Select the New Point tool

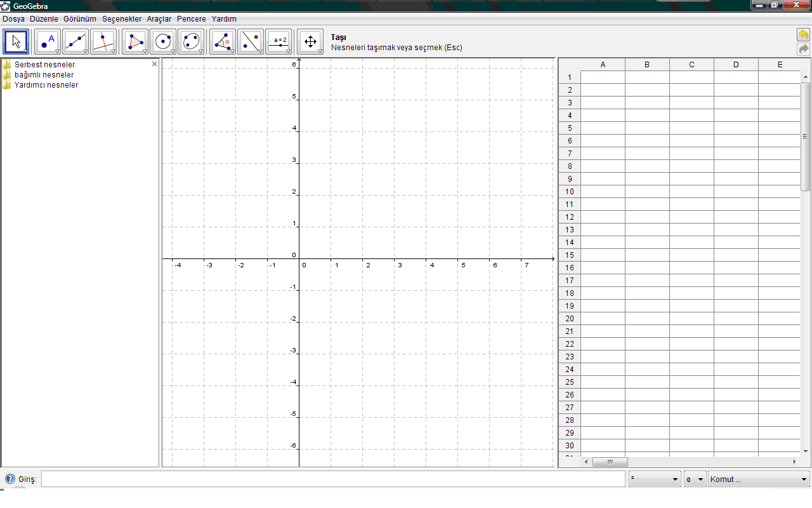point(47,42)
